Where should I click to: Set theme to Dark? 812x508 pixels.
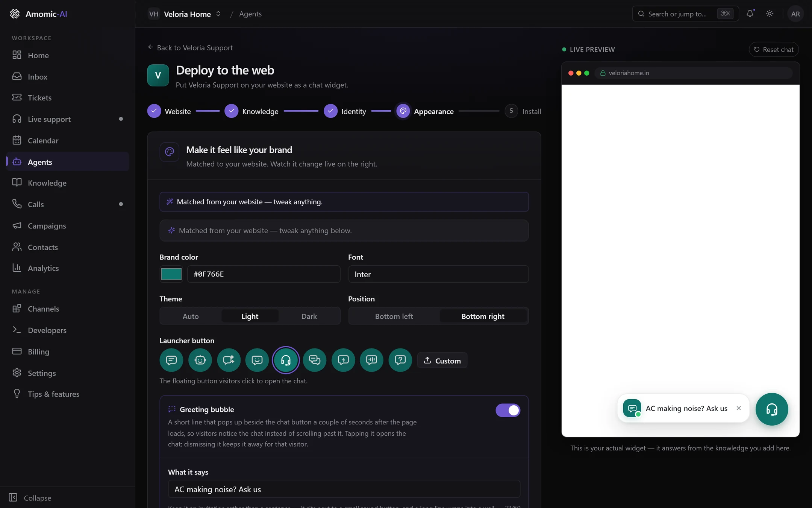[x=309, y=316]
